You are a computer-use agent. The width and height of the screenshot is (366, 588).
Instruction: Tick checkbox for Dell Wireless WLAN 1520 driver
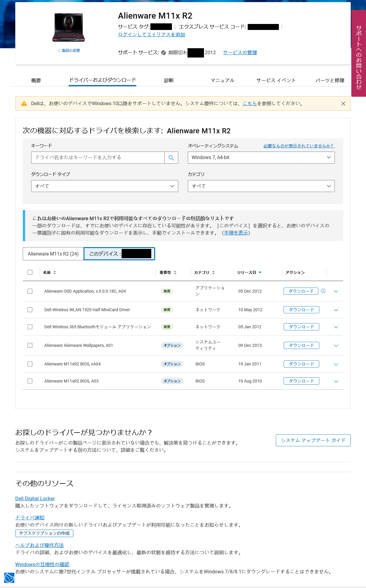(x=30, y=310)
